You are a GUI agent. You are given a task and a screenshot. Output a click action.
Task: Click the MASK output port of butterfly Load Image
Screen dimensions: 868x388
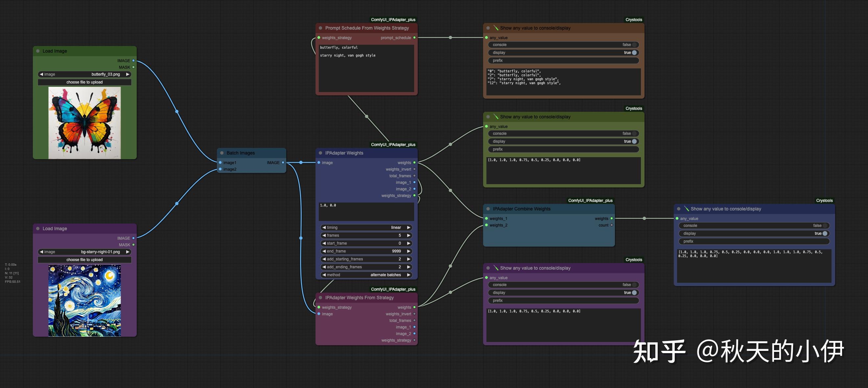[133, 67]
